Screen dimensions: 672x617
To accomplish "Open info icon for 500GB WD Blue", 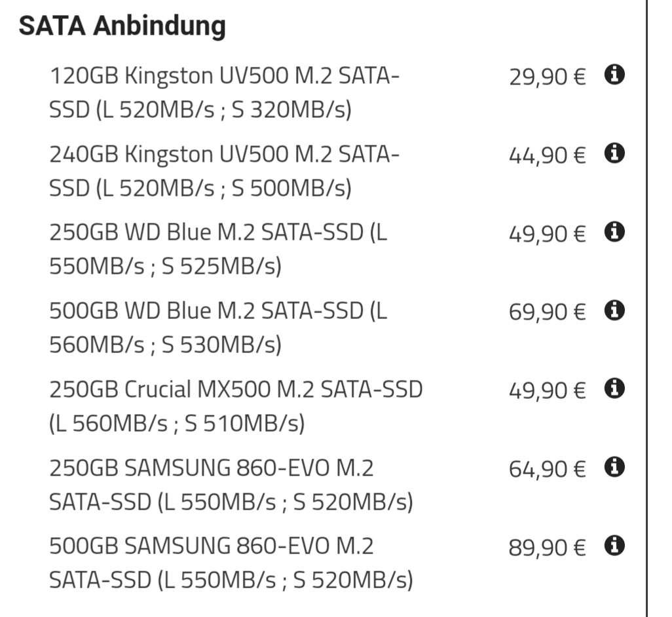I will pos(614,310).
